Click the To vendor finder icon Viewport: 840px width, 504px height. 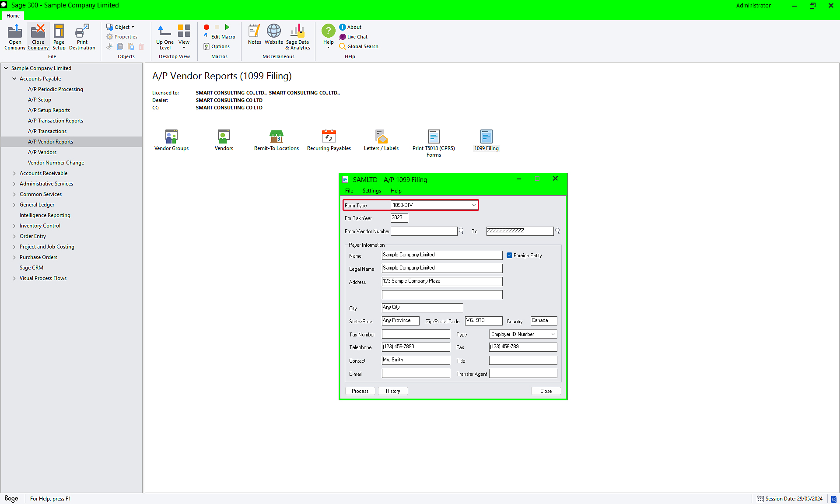tap(557, 231)
